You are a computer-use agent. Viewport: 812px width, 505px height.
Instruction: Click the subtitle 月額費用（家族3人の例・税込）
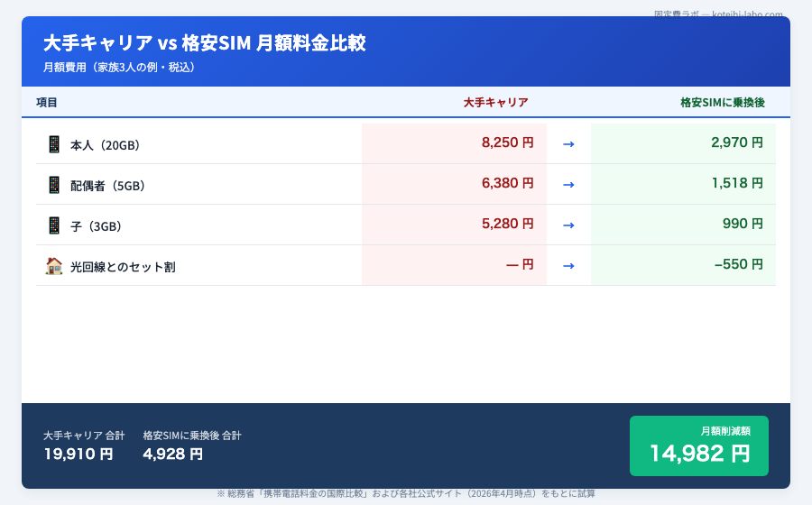click(120, 68)
